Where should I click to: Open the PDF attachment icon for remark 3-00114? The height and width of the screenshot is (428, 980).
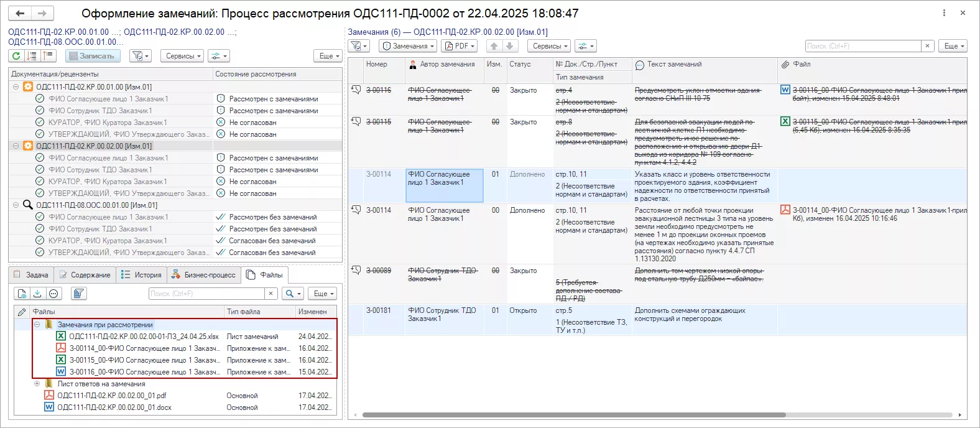785,210
